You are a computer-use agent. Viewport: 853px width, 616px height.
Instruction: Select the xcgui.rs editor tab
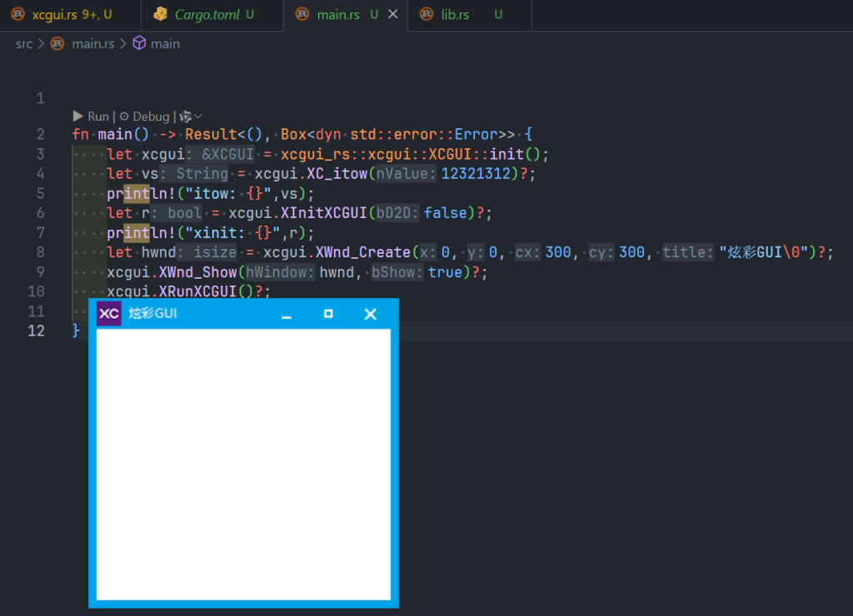pyautogui.click(x=58, y=13)
